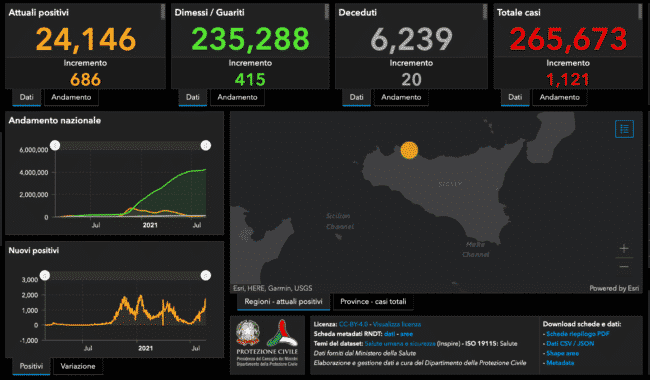Screen dimensions: 650x380
Task: Zoom in on the map with plus
Action: coord(624,249)
